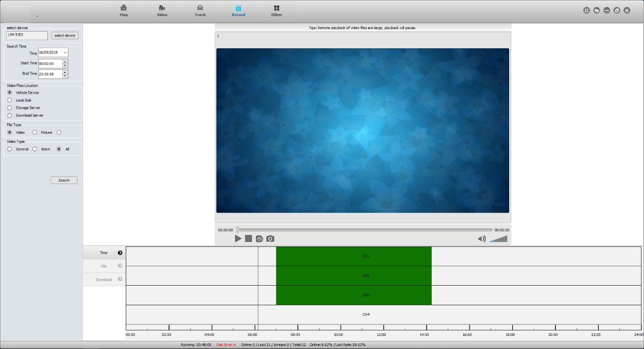Switch to the Record tab

pos(238,11)
